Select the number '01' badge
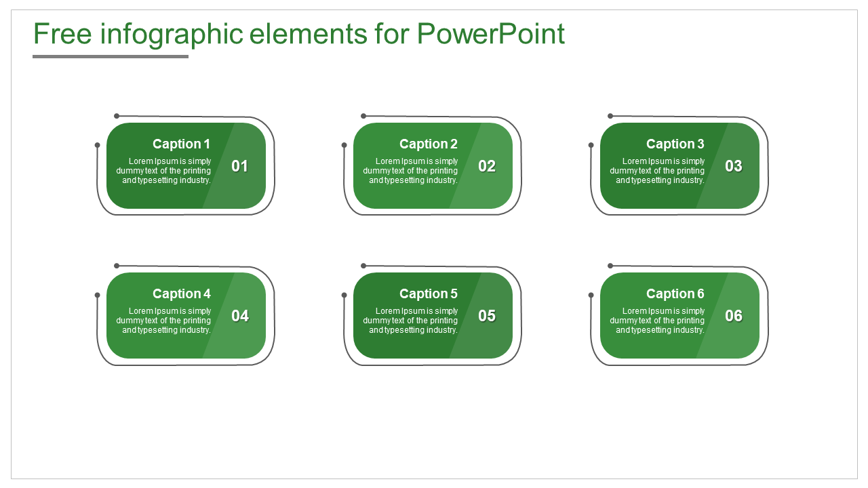 [240, 166]
